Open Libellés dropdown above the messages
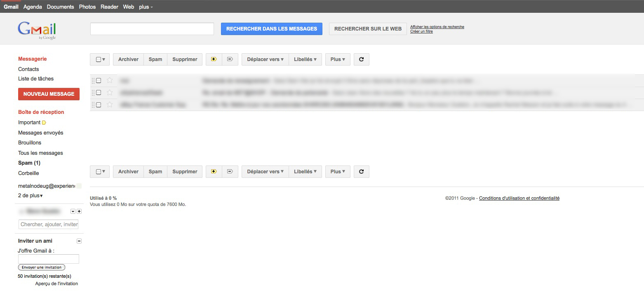Image resolution: width=644 pixels, height=305 pixels. (x=305, y=59)
